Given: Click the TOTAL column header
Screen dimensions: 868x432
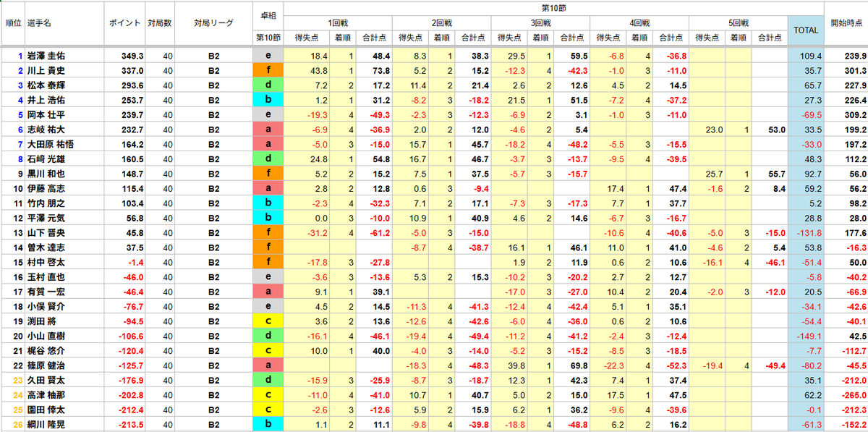Looking at the screenshot, I should coord(806,30).
